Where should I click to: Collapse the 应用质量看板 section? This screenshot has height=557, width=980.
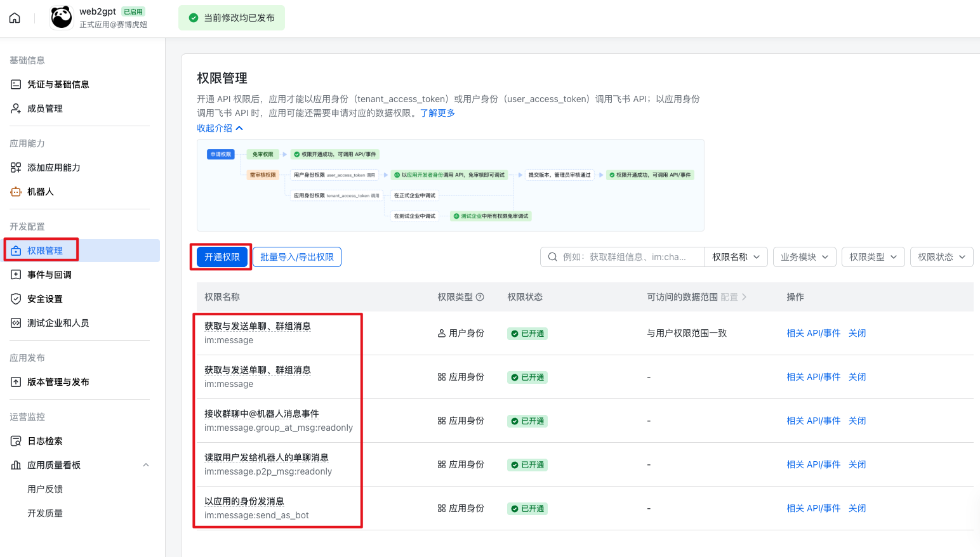click(146, 465)
